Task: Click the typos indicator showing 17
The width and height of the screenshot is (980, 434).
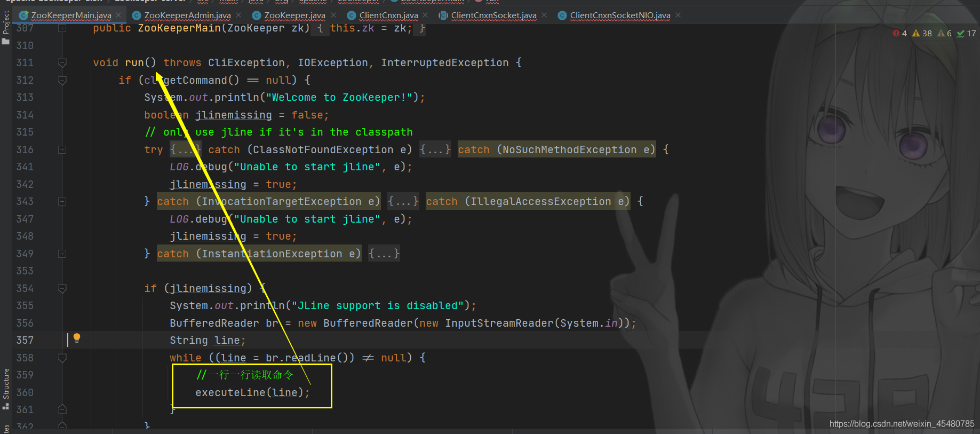Action: pos(967,33)
